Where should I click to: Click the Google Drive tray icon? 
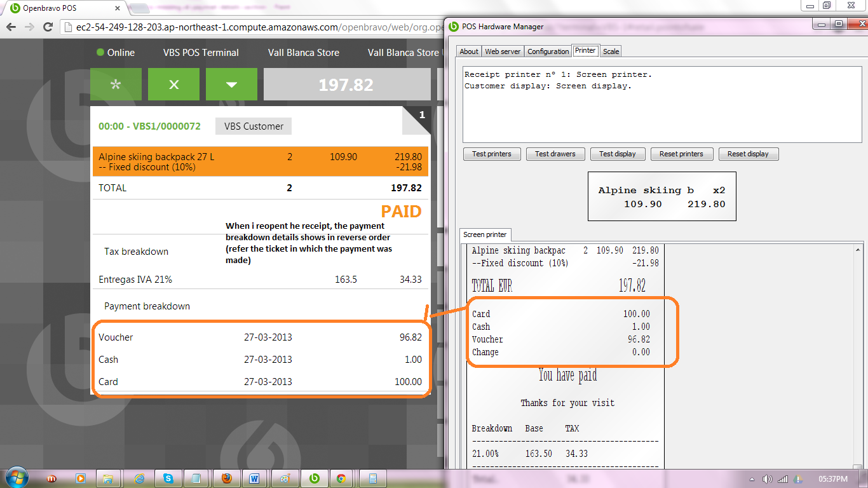[798, 479]
